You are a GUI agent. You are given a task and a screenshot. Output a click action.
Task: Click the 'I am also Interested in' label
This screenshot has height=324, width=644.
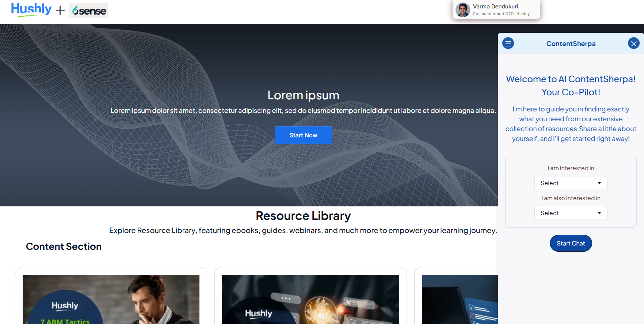[571, 198]
